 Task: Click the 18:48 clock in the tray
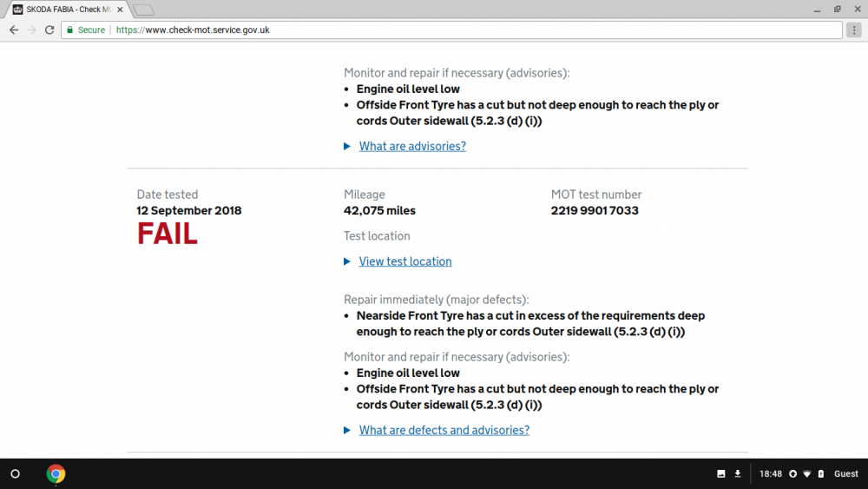(771, 474)
